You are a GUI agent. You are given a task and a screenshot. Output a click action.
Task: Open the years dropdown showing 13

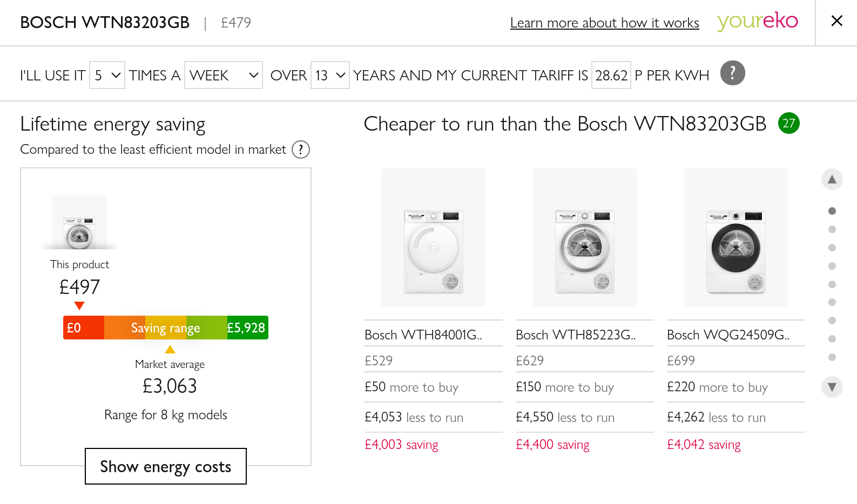pyautogui.click(x=330, y=75)
